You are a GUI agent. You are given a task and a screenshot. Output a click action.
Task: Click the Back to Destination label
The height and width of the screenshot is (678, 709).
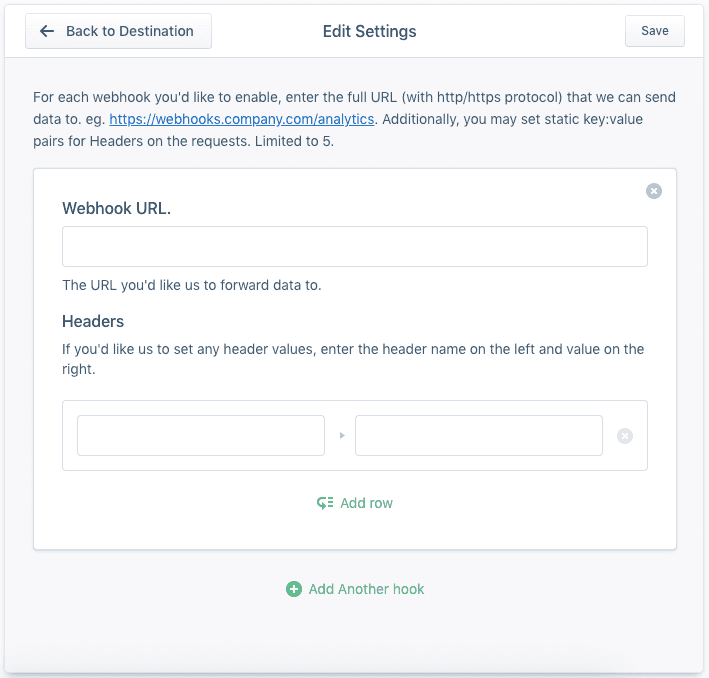(129, 31)
